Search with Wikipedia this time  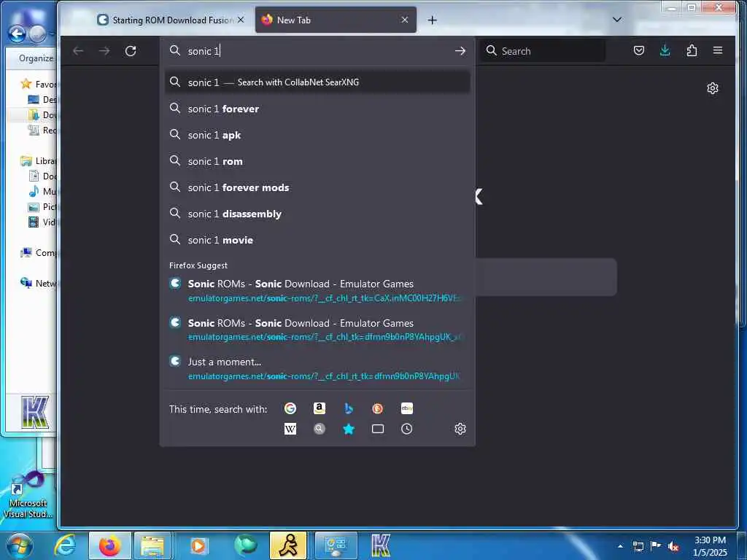290,429
